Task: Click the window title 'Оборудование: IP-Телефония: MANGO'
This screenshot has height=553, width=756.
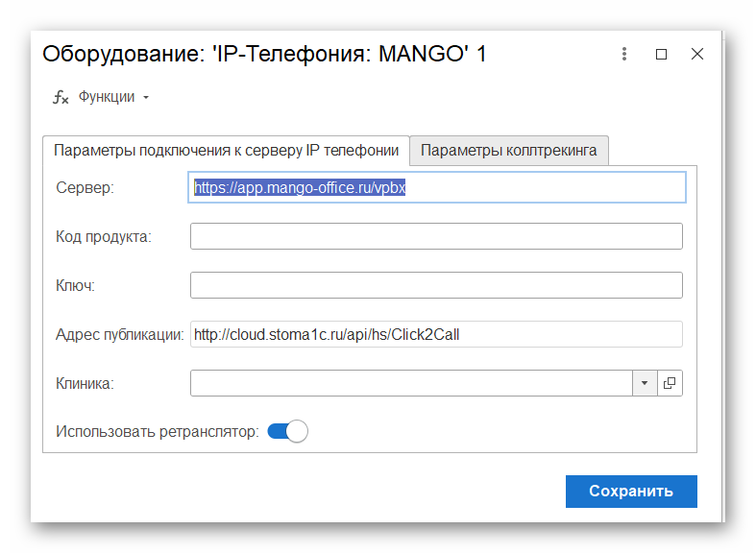Action: (264, 54)
